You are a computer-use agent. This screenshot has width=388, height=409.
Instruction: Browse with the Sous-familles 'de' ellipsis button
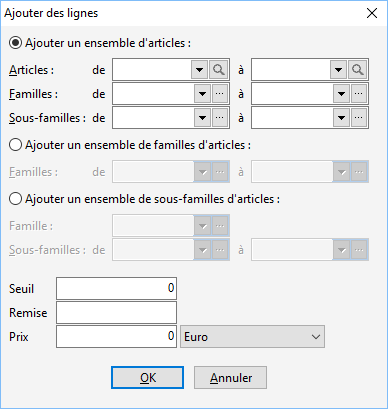[x=220, y=118]
